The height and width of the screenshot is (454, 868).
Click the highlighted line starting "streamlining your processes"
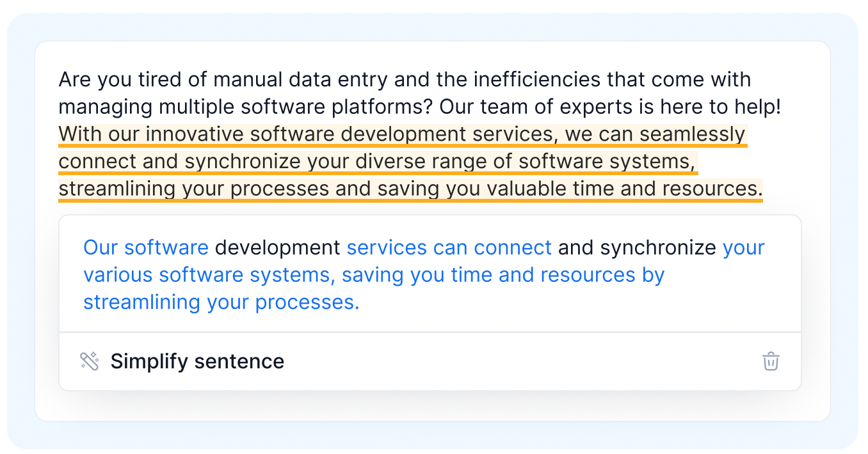tap(410, 189)
